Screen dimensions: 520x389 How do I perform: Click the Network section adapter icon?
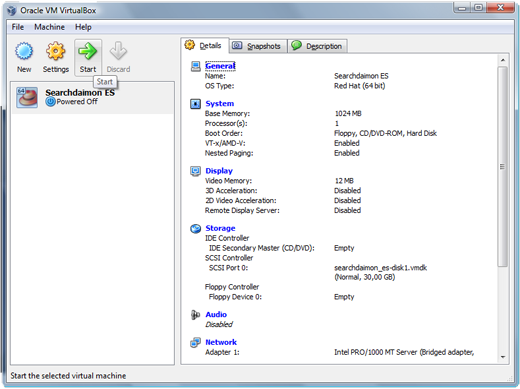(195, 342)
